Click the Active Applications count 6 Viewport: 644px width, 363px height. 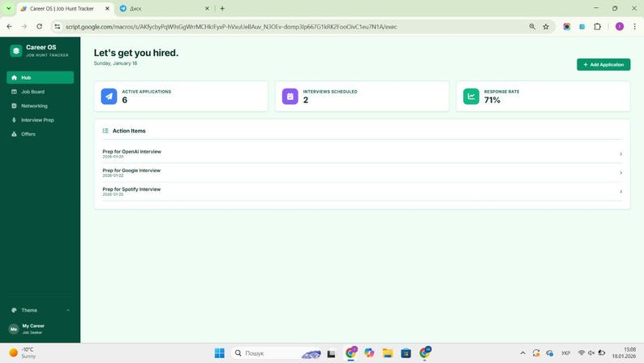coord(124,100)
